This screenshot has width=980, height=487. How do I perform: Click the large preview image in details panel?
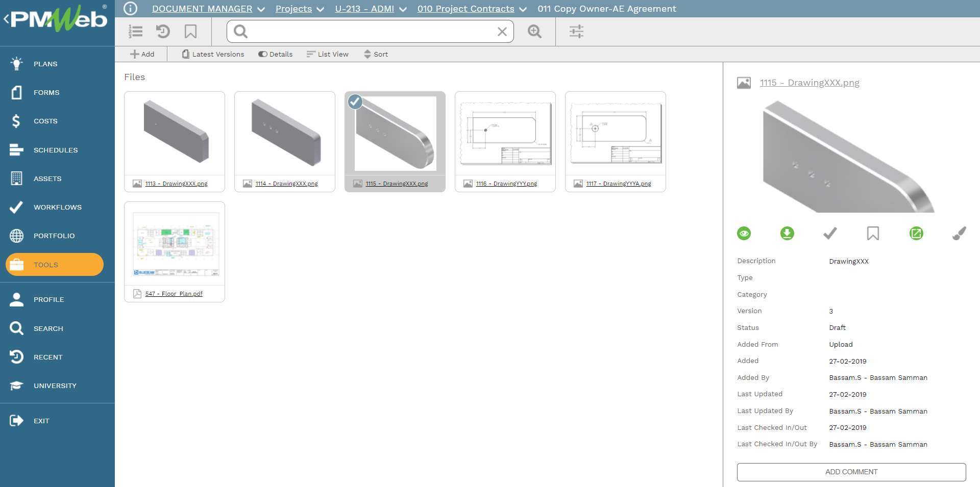(x=848, y=156)
